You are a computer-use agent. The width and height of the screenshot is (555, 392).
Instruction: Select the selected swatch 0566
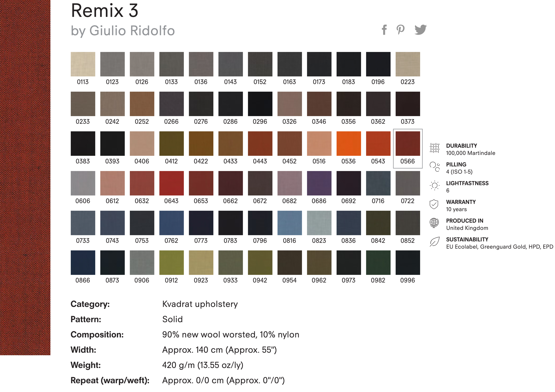408,144
